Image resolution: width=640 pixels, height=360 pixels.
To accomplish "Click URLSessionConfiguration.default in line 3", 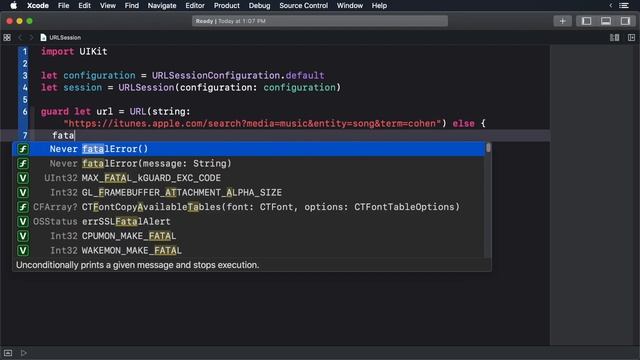I will 238,76.
